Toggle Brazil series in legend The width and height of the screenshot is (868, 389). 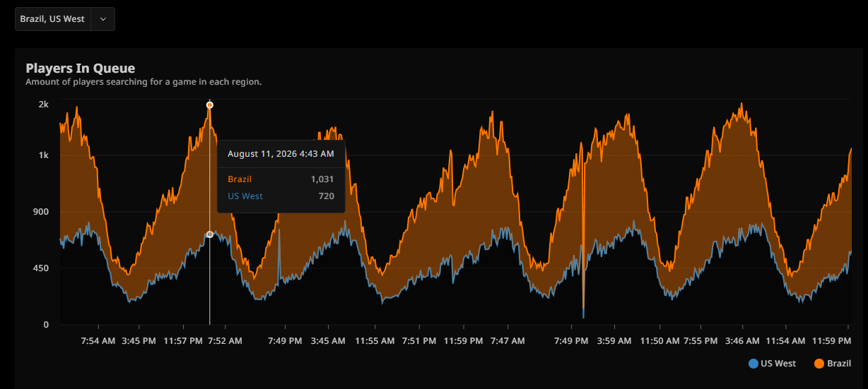point(833,364)
